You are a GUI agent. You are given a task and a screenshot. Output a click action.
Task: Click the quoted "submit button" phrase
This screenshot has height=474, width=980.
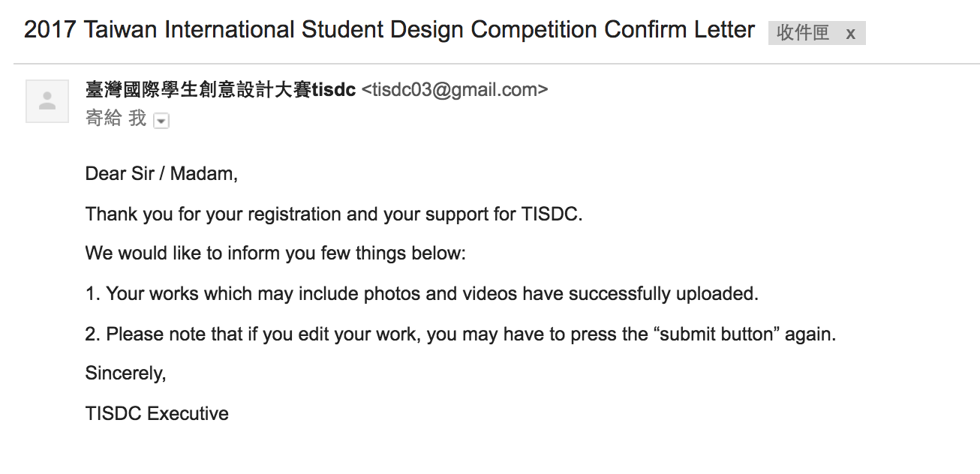click(x=719, y=334)
